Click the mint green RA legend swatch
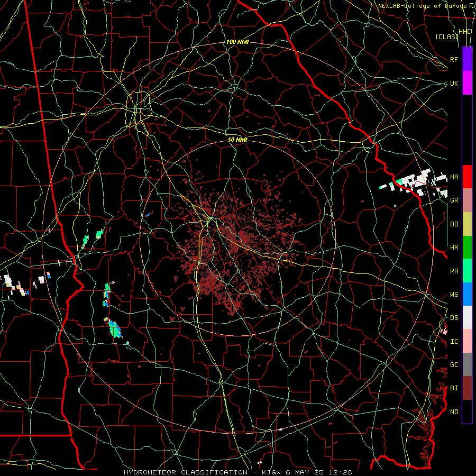The image size is (476, 476). (467, 271)
